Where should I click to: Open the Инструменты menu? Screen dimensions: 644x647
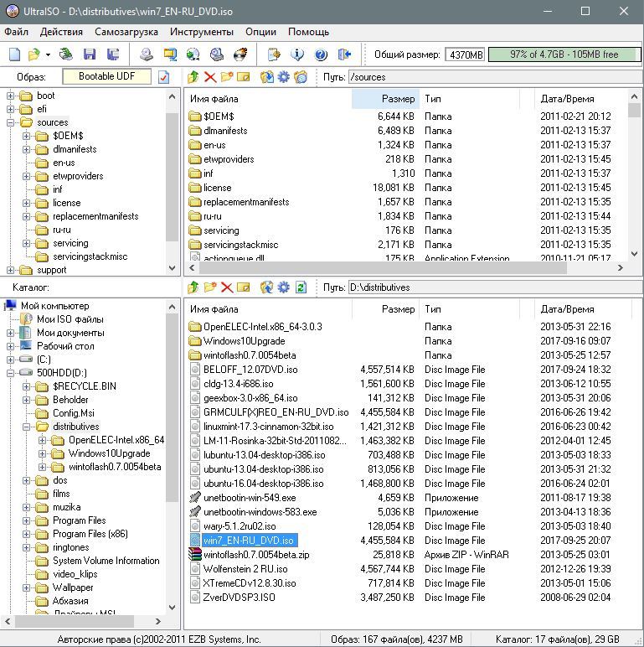pos(202,32)
